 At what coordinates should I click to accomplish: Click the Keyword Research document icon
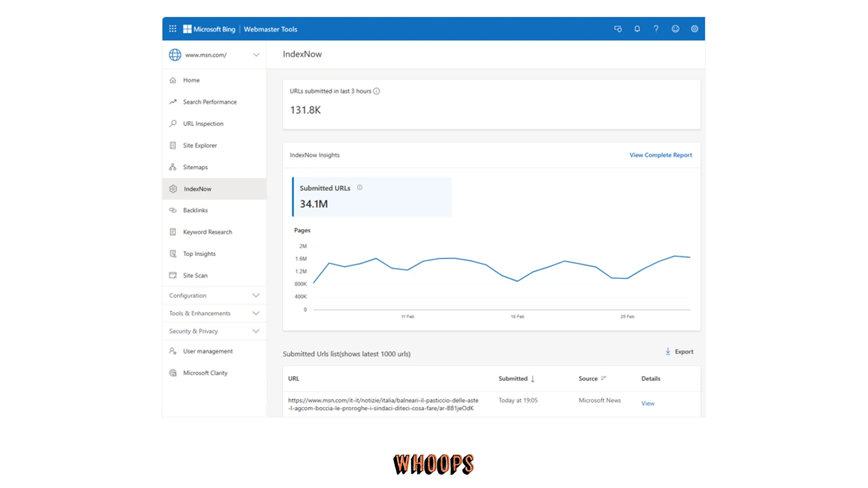[x=173, y=232]
